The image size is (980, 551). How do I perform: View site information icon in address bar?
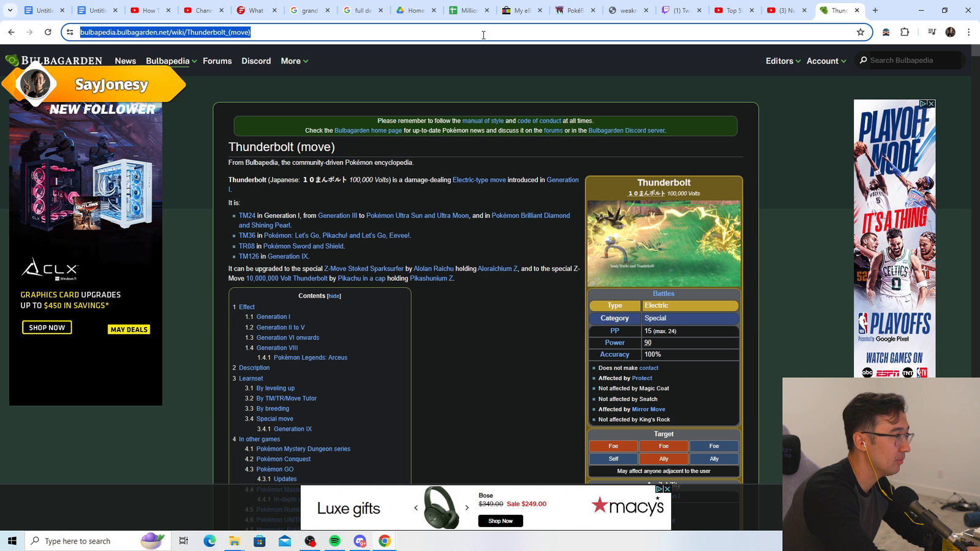(70, 32)
